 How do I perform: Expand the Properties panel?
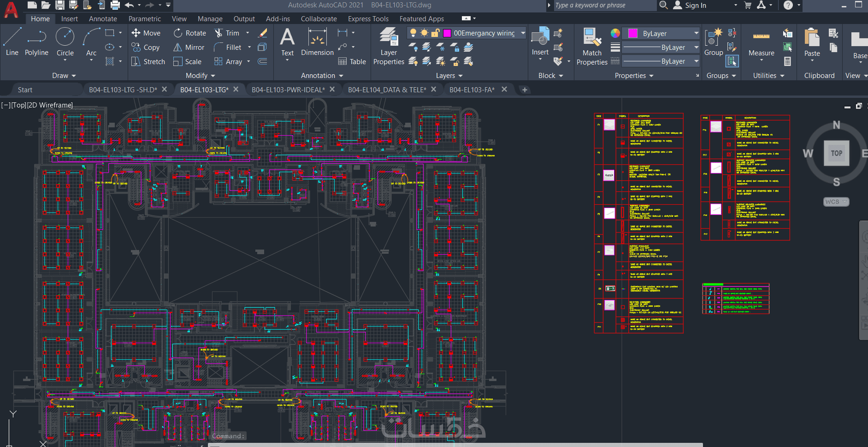(634, 76)
